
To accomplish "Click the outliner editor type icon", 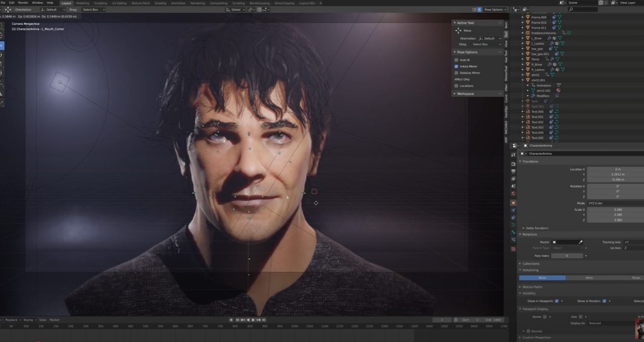I will coord(515,10).
